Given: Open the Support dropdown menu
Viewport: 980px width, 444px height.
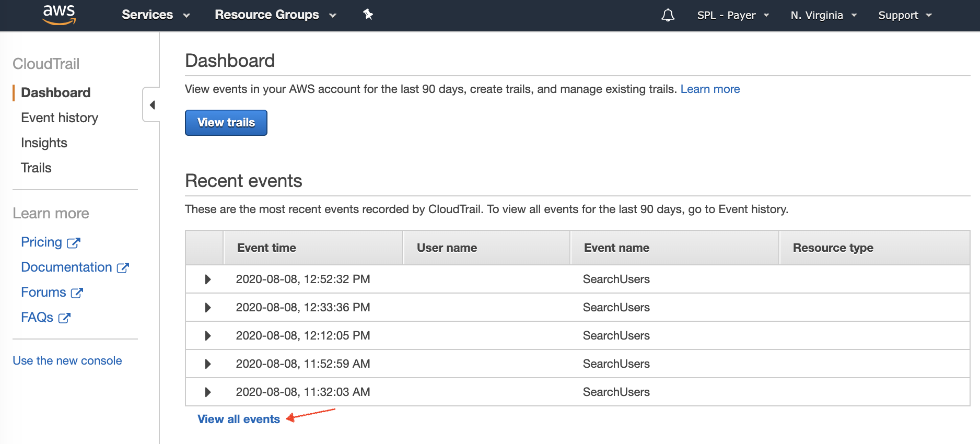Looking at the screenshot, I should 905,15.
